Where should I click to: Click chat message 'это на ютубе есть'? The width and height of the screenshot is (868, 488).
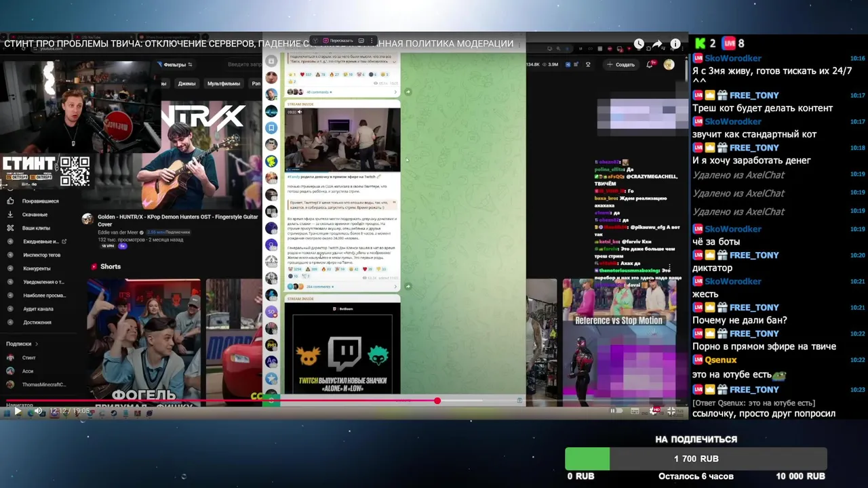[x=732, y=375]
